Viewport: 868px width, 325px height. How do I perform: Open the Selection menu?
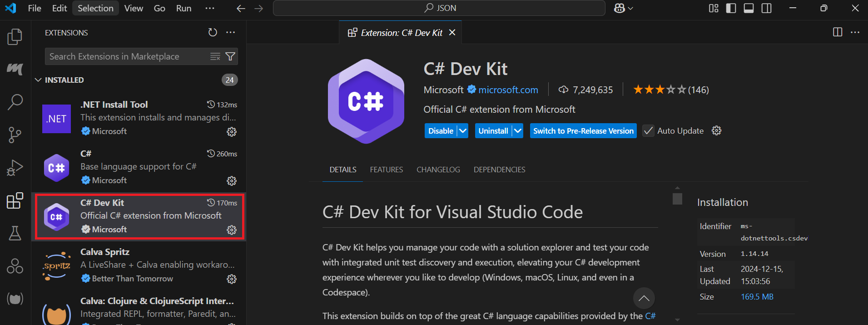pyautogui.click(x=95, y=8)
